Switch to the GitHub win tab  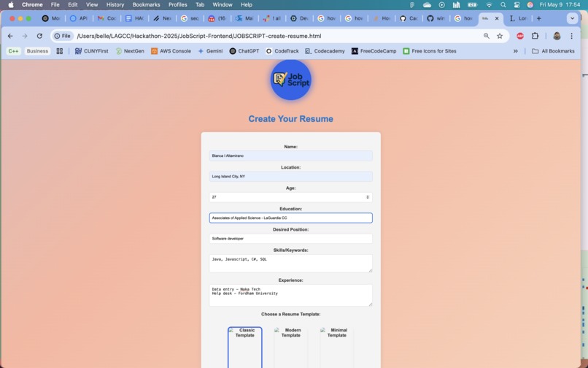tap(436, 18)
